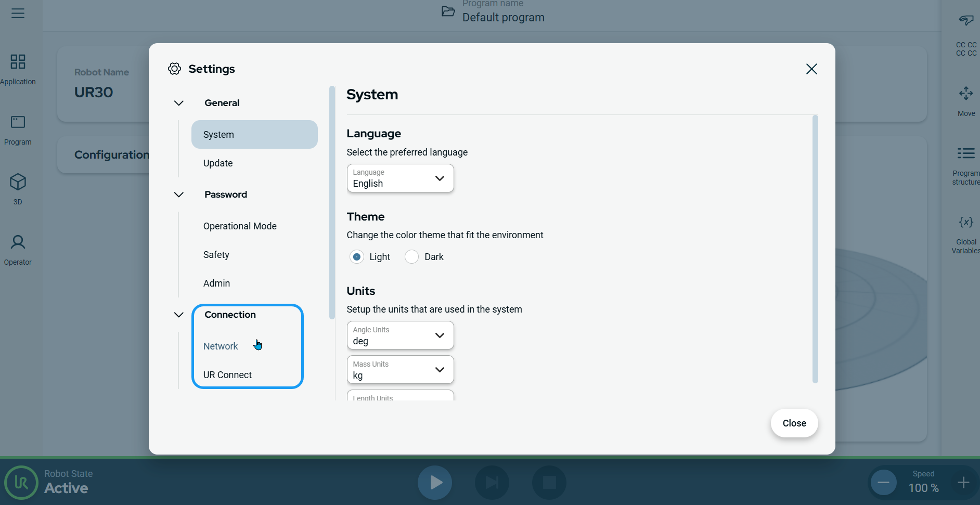The height and width of the screenshot is (505, 980).
Task: Open the Move panel icon
Action: (x=966, y=94)
